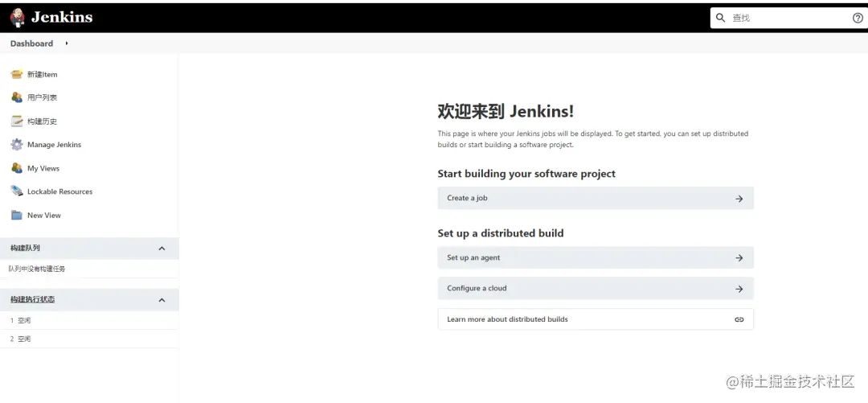Open 新建Item link
868x403 pixels.
coord(42,74)
